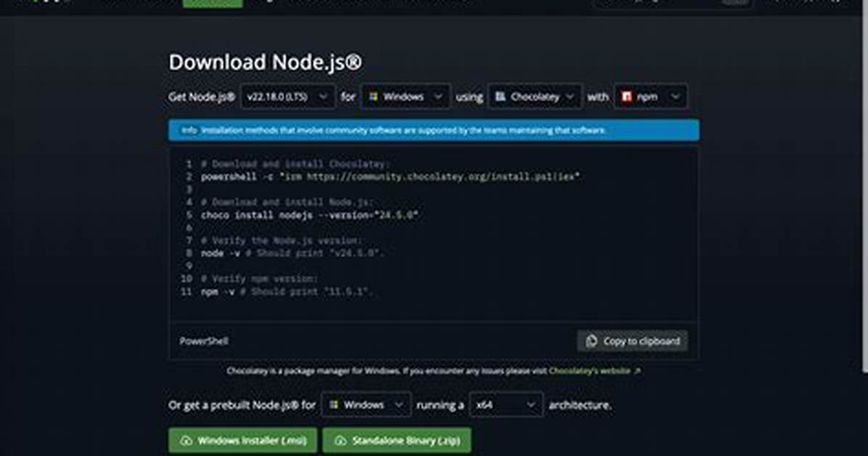Click the "Download Node.js®" heading
The image size is (868, 456).
(x=265, y=62)
